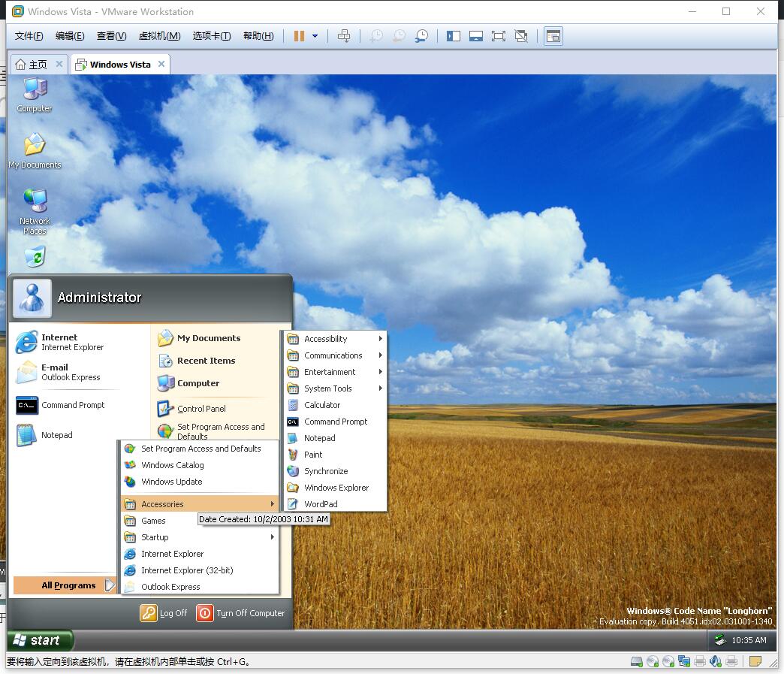Click the All Programs button
Viewport: 784px width, 674px height.
click(x=65, y=585)
